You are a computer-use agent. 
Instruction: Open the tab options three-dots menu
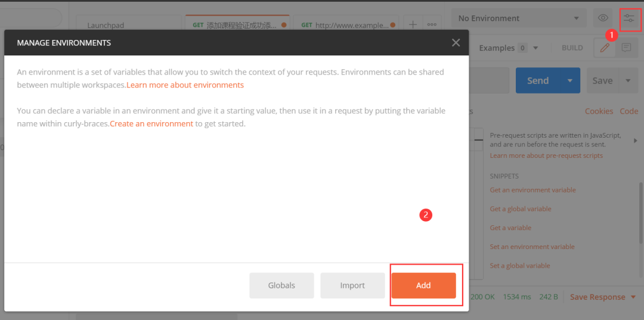point(432,24)
